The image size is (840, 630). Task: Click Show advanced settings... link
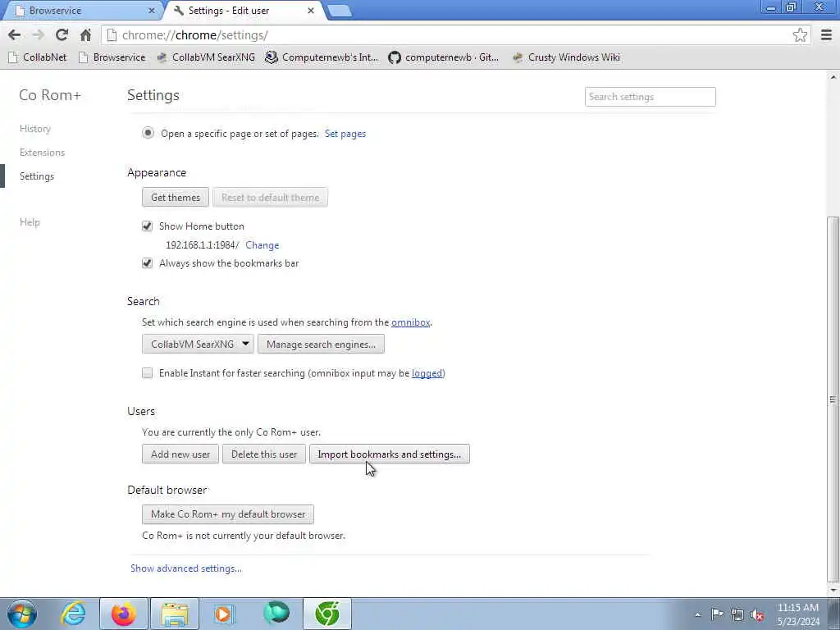186,568
